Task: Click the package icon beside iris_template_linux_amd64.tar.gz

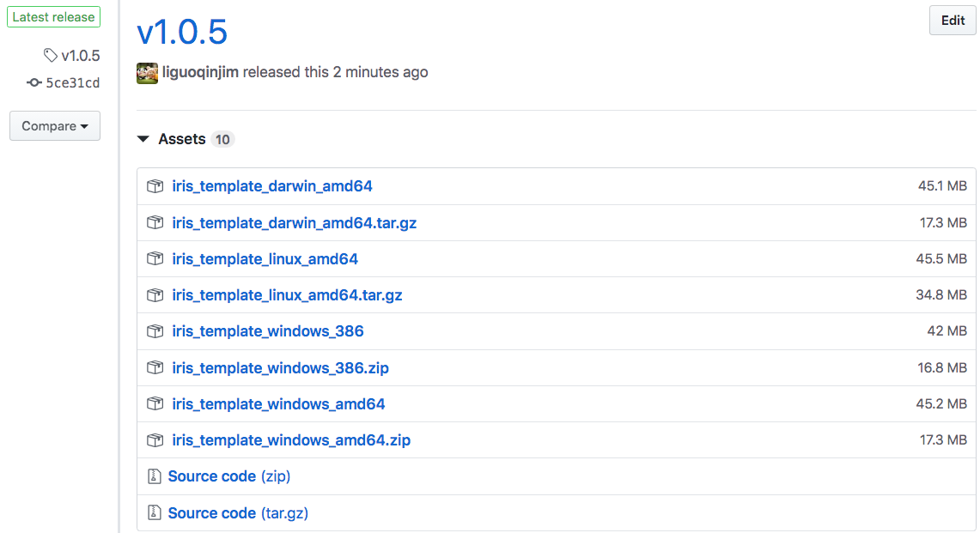Action: point(155,294)
